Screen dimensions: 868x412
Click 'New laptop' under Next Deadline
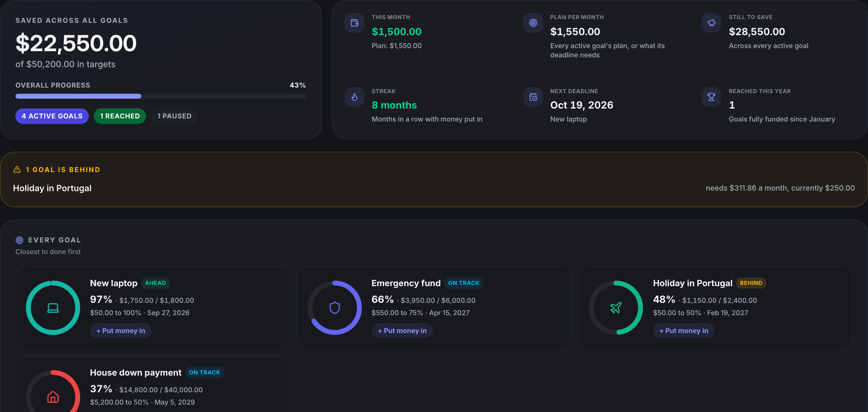568,119
